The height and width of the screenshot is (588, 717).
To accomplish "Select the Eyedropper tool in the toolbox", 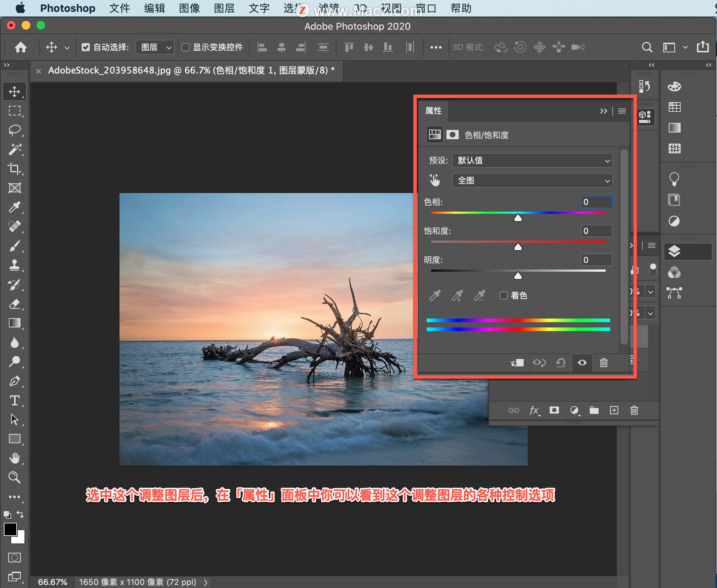I will (15, 207).
